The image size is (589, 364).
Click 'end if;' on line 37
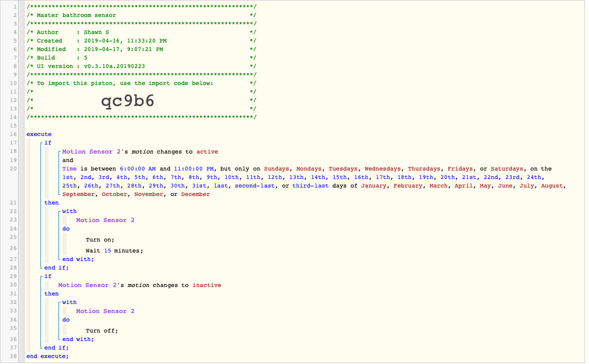click(x=56, y=348)
